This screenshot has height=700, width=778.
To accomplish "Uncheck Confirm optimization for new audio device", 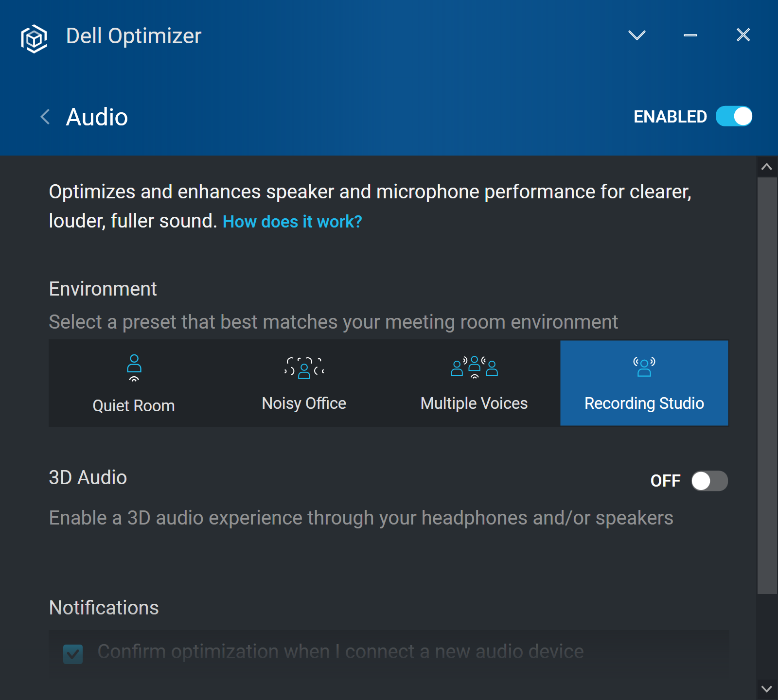I will (73, 654).
